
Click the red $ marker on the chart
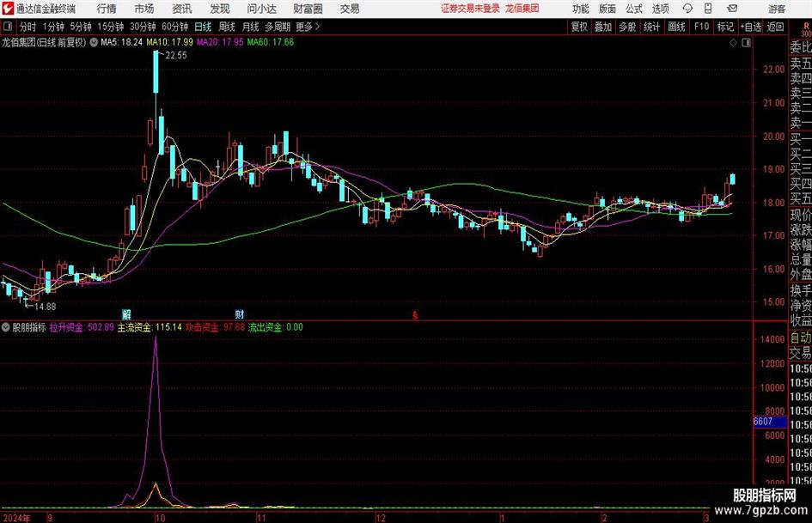click(415, 315)
